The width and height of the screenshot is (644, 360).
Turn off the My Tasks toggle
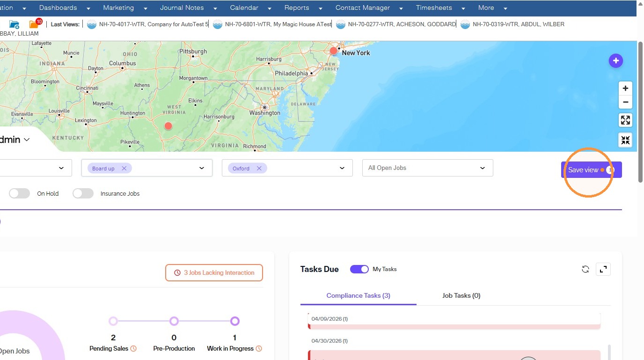tap(359, 269)
